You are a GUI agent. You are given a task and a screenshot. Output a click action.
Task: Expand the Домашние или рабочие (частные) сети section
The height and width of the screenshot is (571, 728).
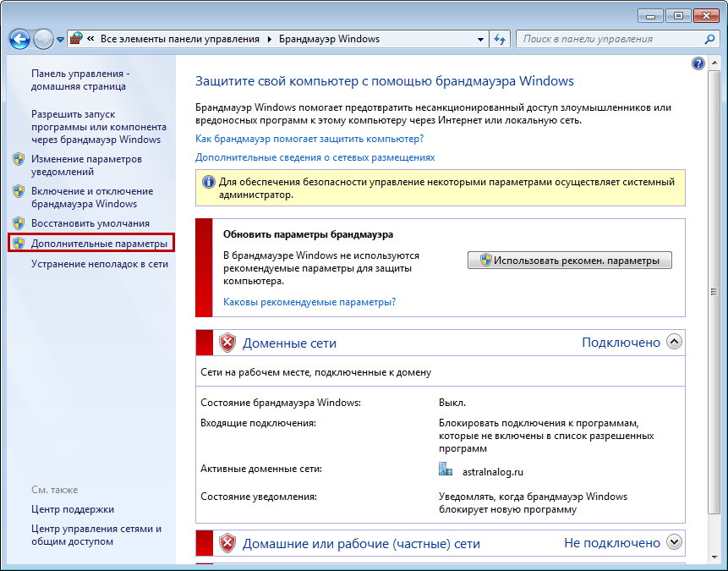point(674,542)
